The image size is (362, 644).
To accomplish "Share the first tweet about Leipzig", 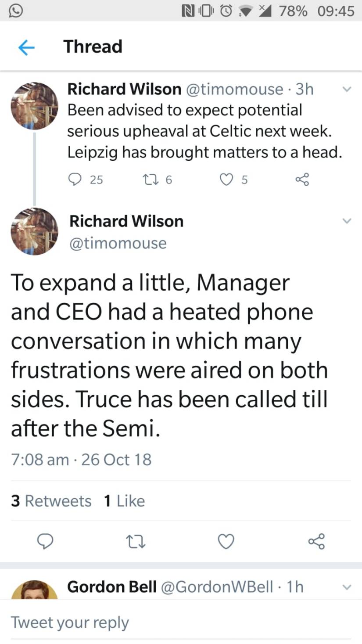I will (x=302, y=179).
